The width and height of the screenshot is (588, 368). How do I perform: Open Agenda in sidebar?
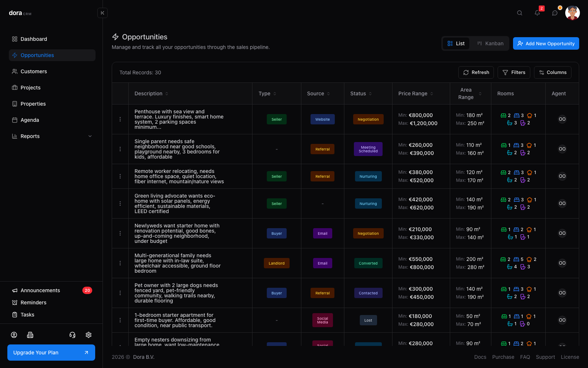[52, 120]
